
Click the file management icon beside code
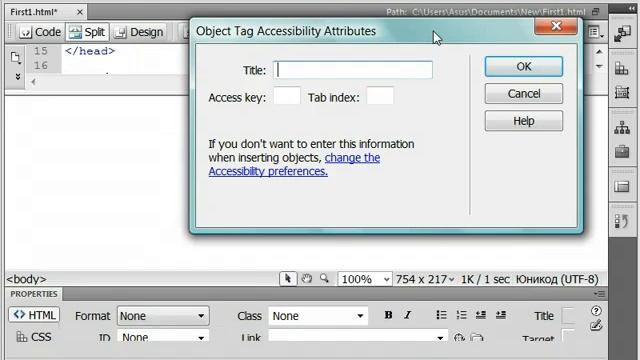coord(16,58)
